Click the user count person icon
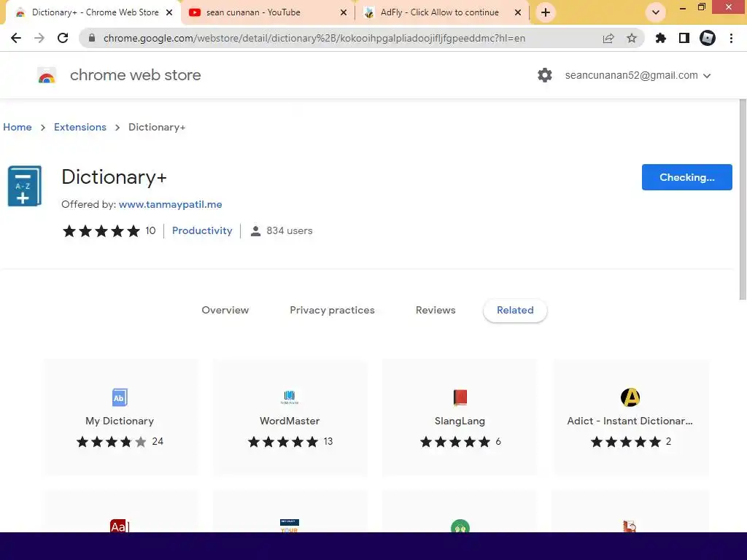This screenshot has width=747, height=560. coord(256,231)
